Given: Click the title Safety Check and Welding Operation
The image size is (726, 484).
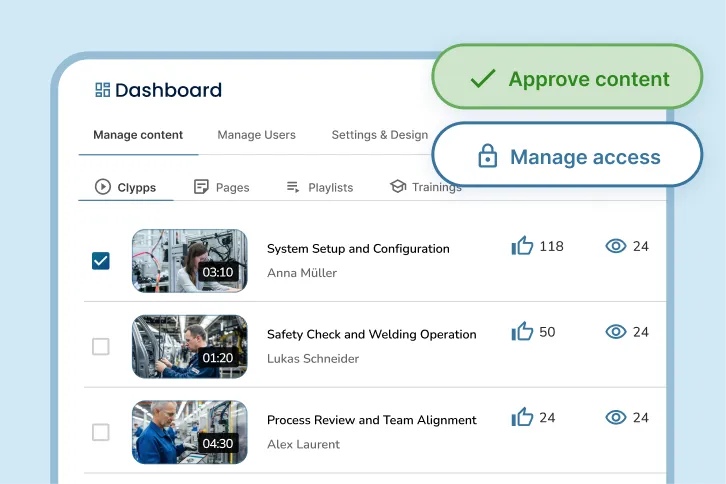Looking at the screenshot, I should (x=372, y=334).
